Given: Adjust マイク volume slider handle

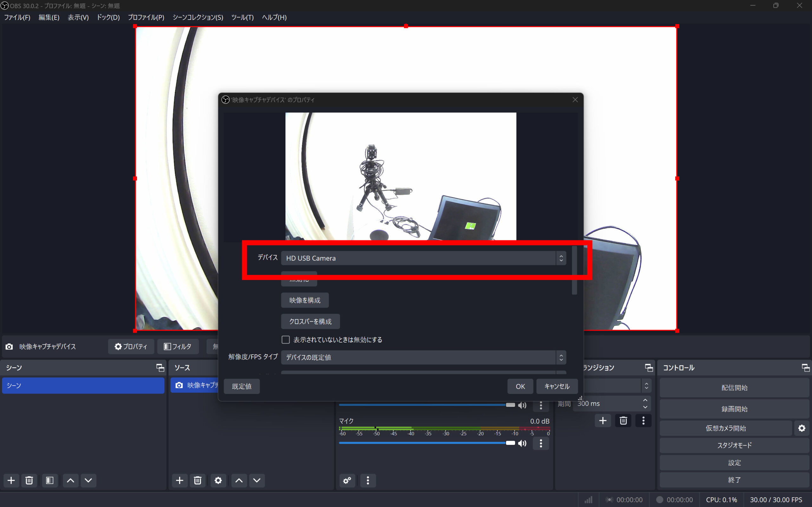Looking at the screenshot, I should 510,443.
